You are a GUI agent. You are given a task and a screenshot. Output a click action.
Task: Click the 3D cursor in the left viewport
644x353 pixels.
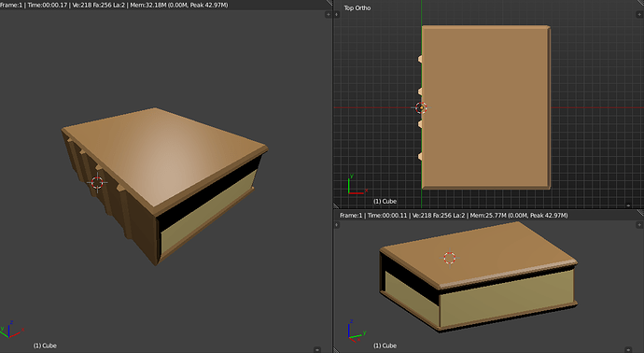(97, 183)
